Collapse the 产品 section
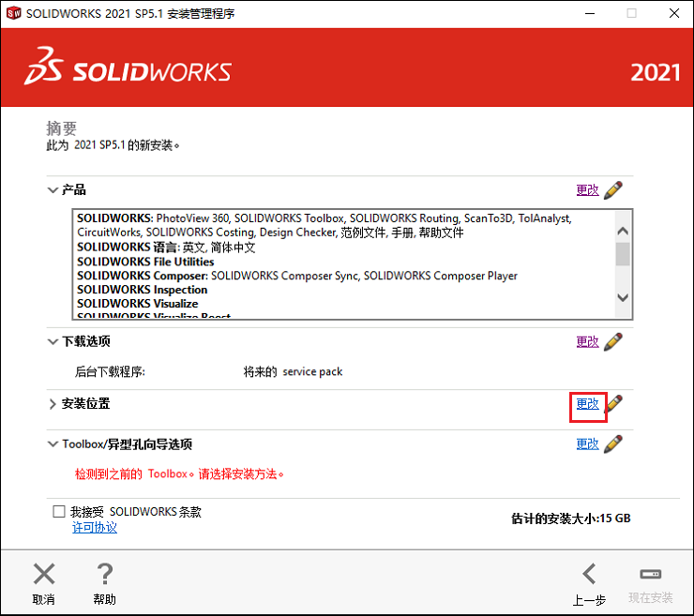The width and height of the screenshot is (694, 616). [53, 190]
